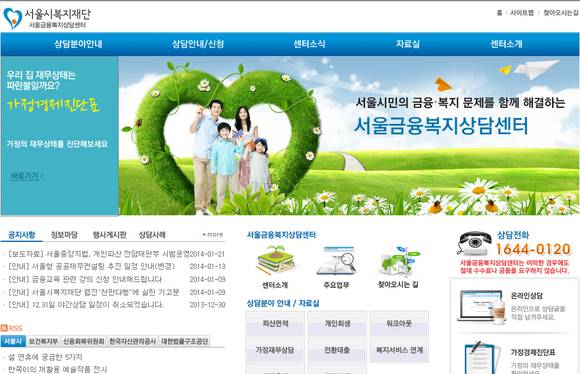Select the 공지사항 tab
The width and height of the screenshot is (580, 374).
tap(21, 235)
